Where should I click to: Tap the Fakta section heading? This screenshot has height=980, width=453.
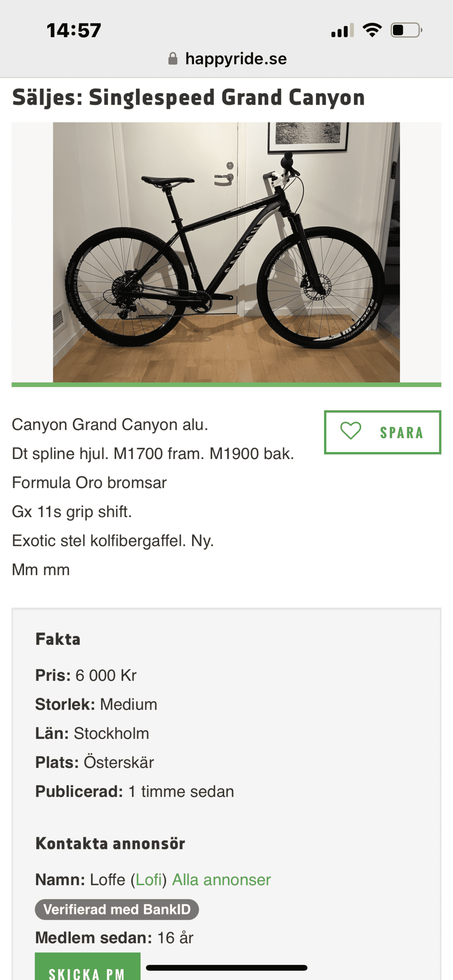pos(58,639)
